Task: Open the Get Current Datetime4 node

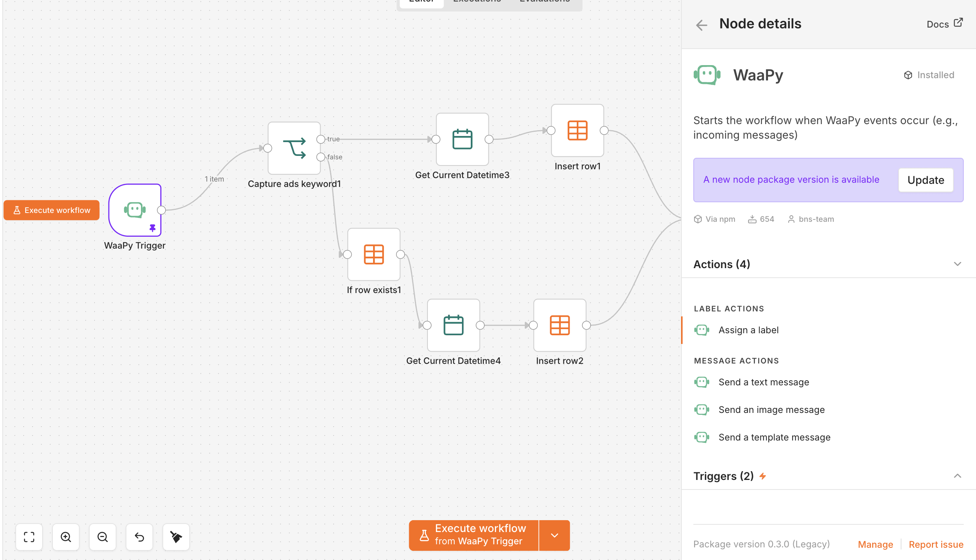Action: (x=454, y=325)
